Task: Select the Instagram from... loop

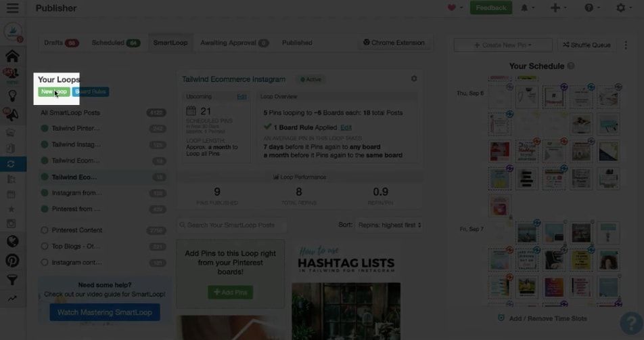Action: pyautogui.click(x=103, y=193)
